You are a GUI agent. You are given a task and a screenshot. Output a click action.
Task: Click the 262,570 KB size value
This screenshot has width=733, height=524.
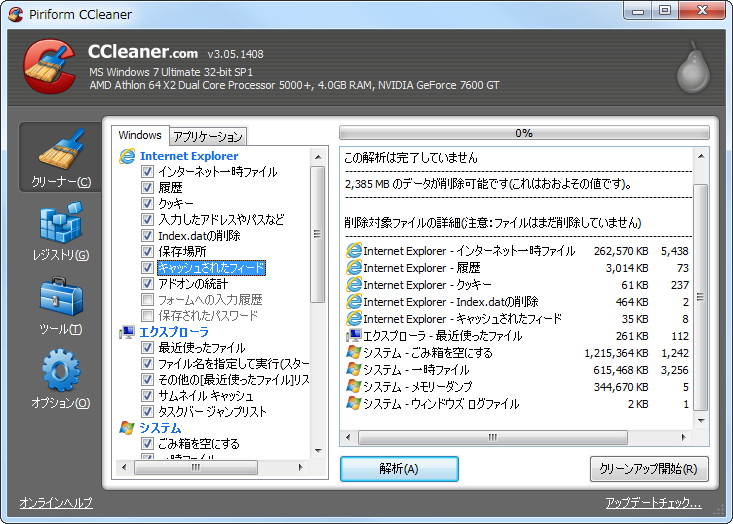point(621,251)
